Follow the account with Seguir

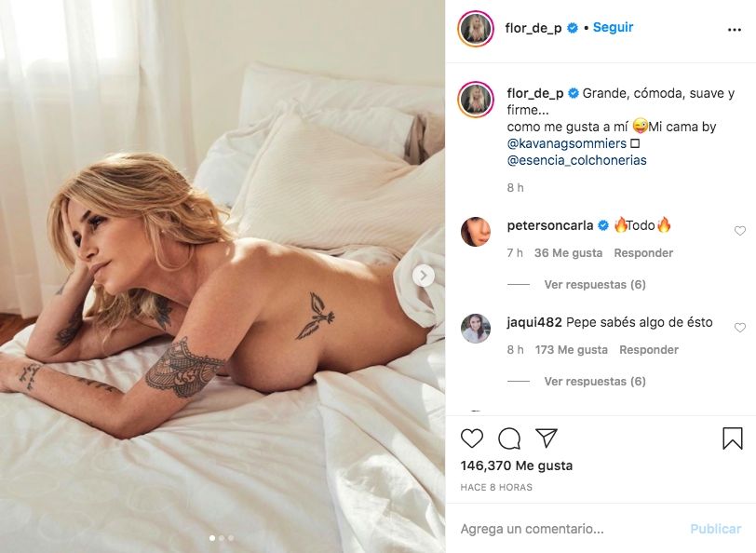[613, 28]
